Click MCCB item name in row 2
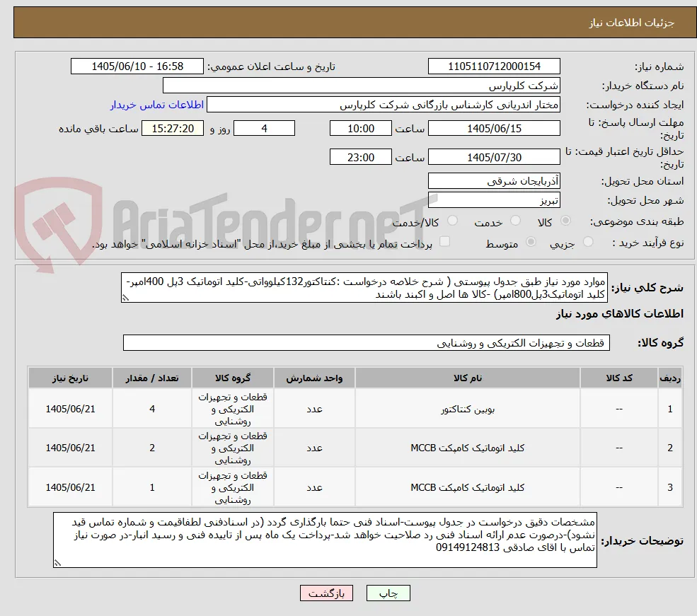 [468, 448]
